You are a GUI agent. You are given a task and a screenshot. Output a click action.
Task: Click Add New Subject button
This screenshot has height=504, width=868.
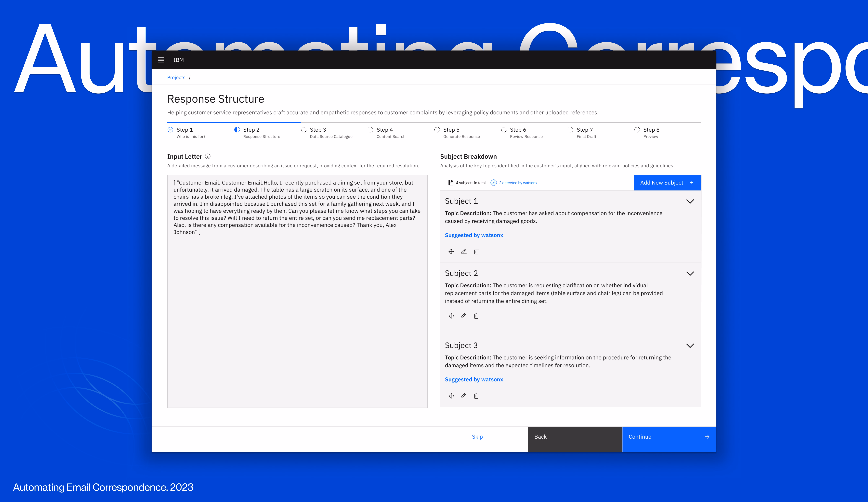pos(667,183)
